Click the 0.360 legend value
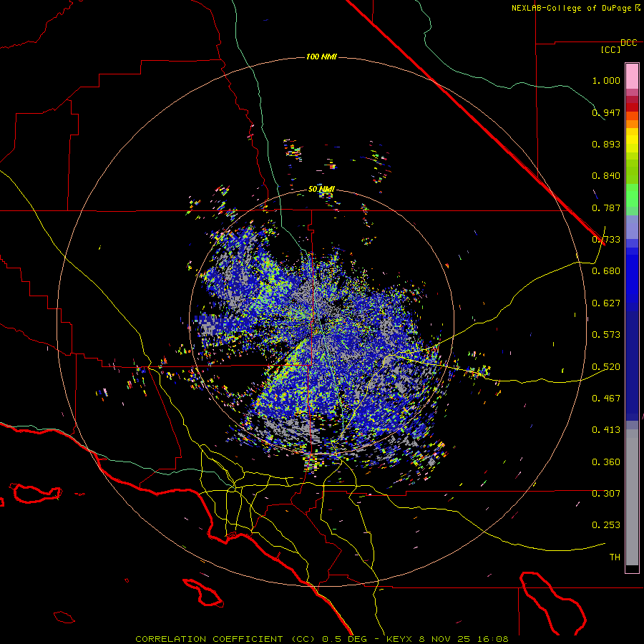This screenshot has width=644, height=644. (x=606, y=462)
